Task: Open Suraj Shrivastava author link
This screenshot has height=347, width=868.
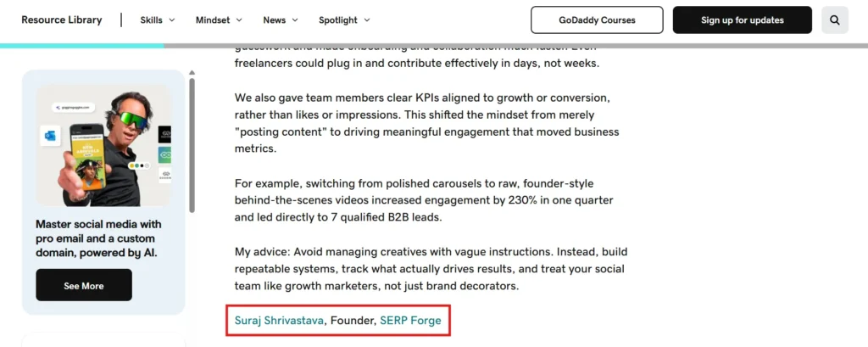Action: tap(280, 320)
